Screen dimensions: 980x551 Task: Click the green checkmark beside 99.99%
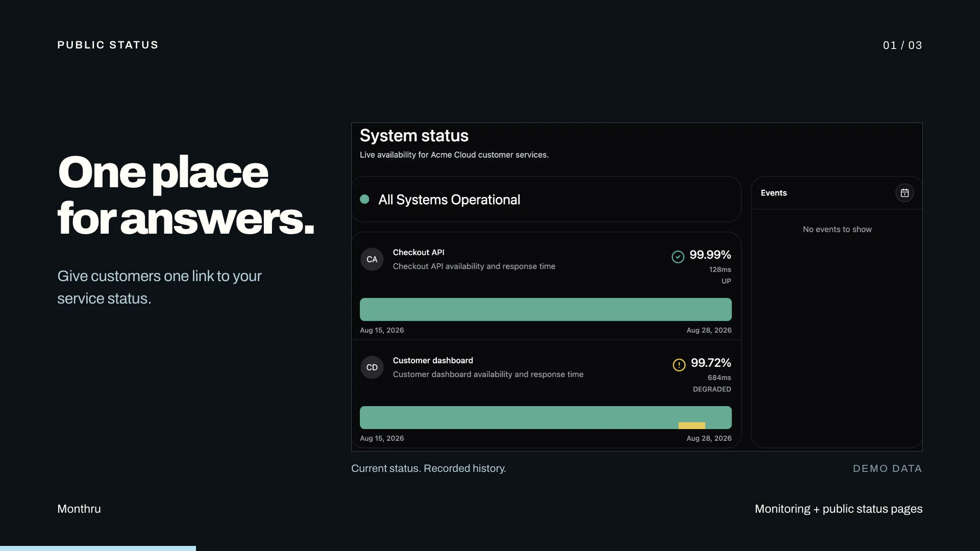tap(678, 257)
